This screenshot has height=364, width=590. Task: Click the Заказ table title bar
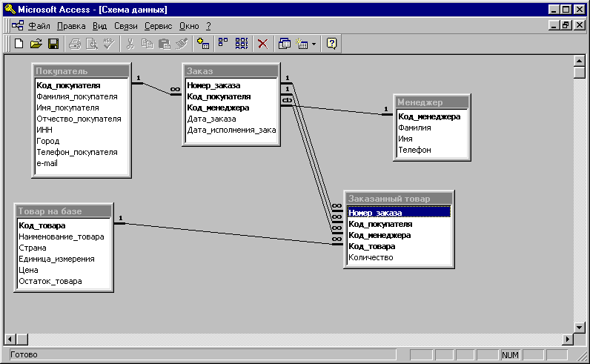pyautogui.click(x=231, y=70)
